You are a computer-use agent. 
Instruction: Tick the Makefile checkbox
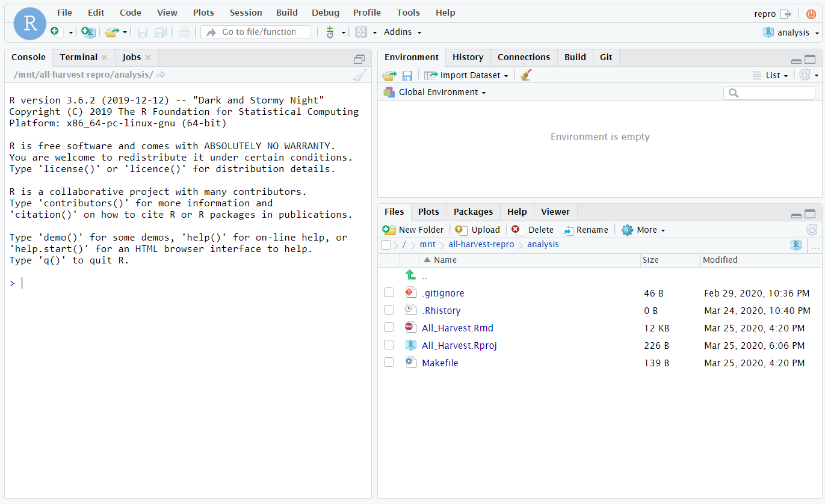click(x=389, y=363)
